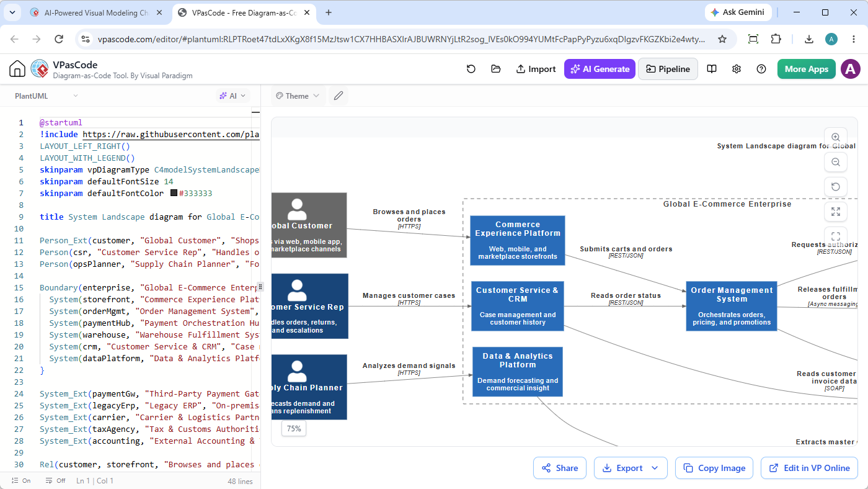Go to VPasCode home icon
The height and width of the screenshot is (489, 868).
(17, 69)
